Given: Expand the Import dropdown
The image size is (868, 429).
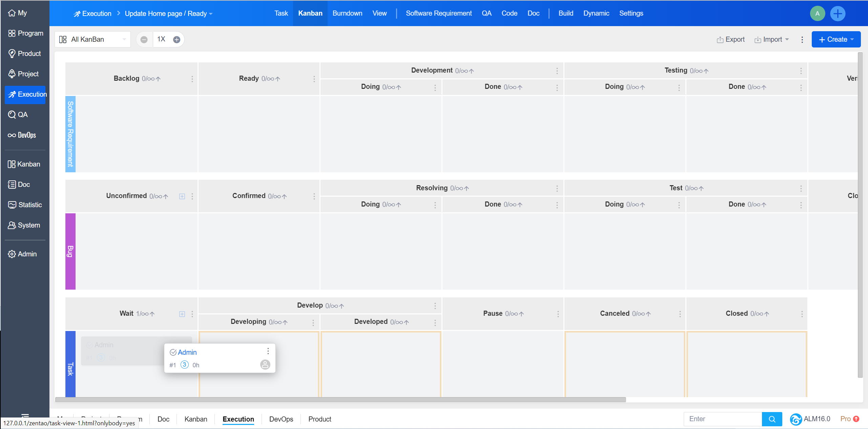Looking at the screenshot, I should tap(772, 39).
